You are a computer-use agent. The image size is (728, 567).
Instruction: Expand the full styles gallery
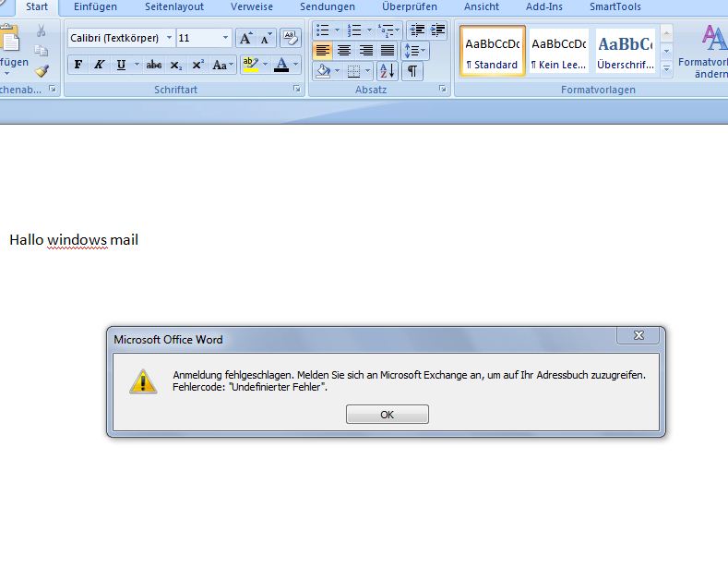click(666, 68)
